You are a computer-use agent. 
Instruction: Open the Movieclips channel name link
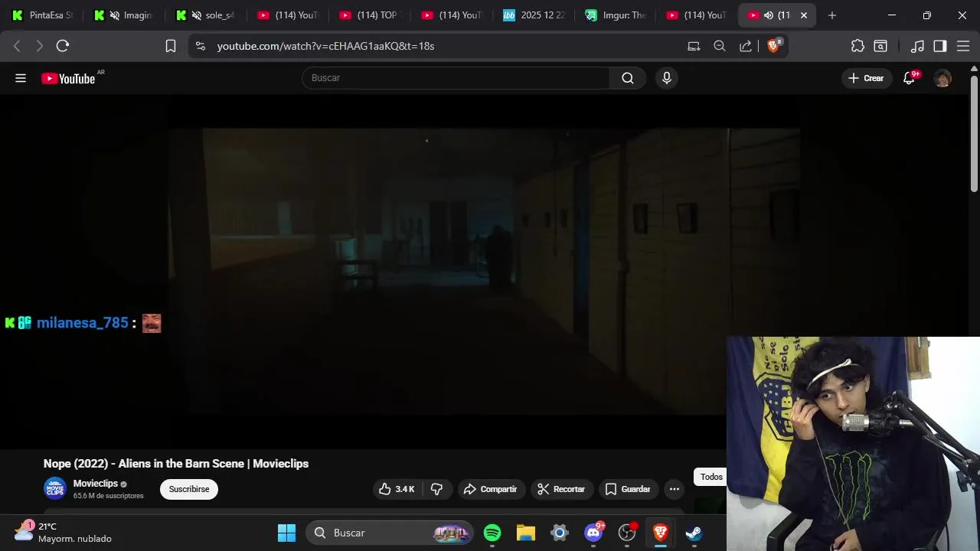click(x=96, y=484)
